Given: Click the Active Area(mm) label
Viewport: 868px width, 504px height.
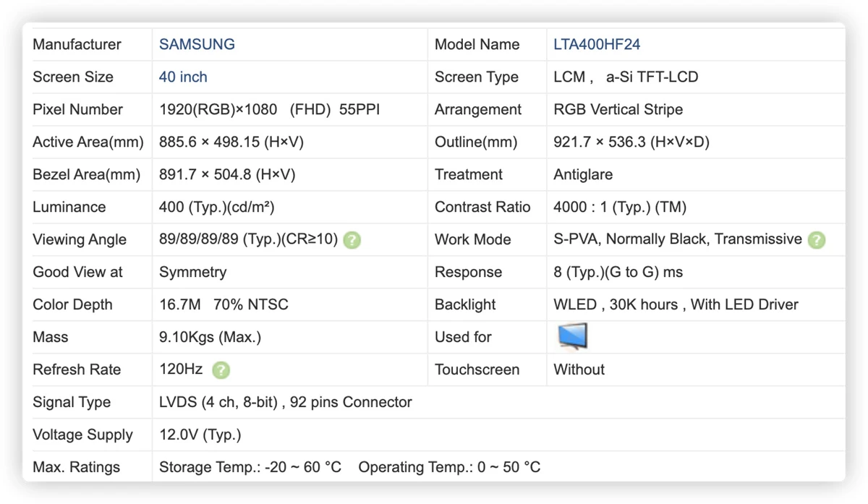Looking at the screenshot, I should tap(88, 142).
